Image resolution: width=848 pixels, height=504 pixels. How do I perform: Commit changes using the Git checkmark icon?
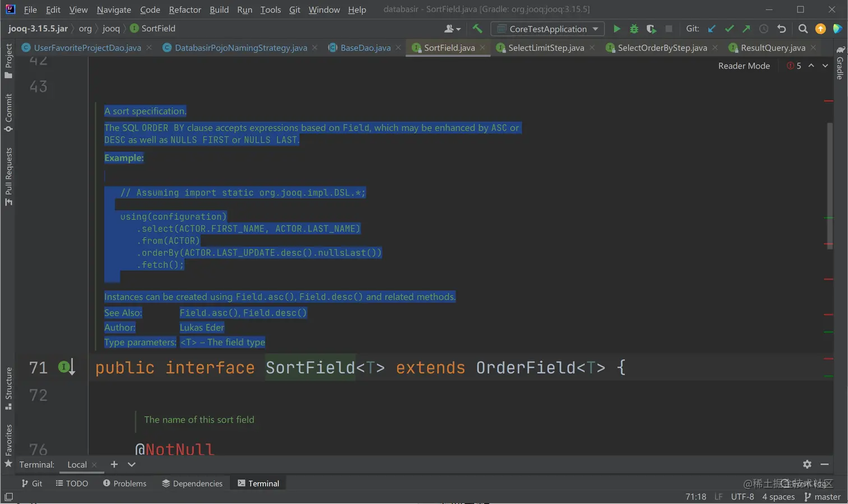[x=729, y=29]
